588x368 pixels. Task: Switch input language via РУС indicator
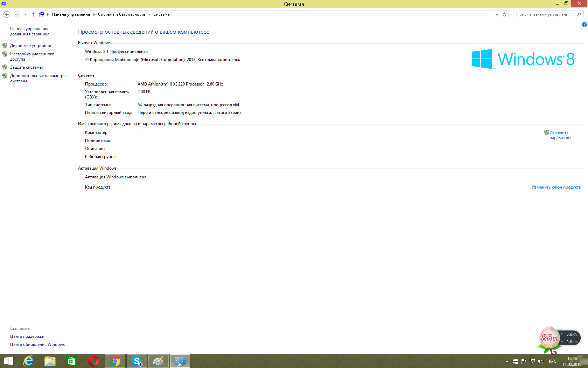click(x=553, y=361)
